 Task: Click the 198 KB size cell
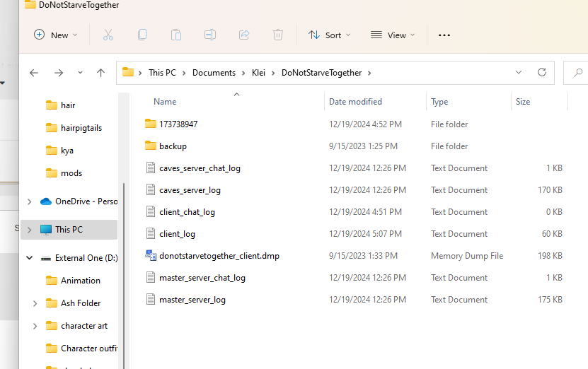pyautogui.click(x=550, y=256)
